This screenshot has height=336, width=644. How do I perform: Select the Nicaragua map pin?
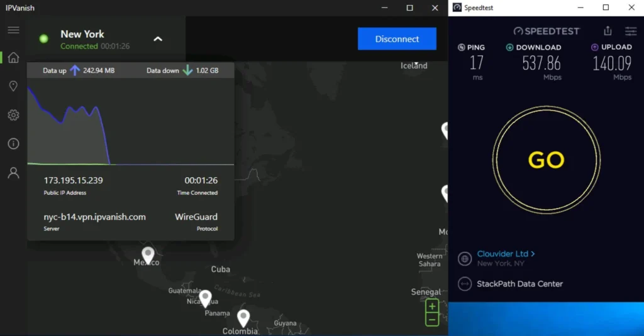[205, 298]
